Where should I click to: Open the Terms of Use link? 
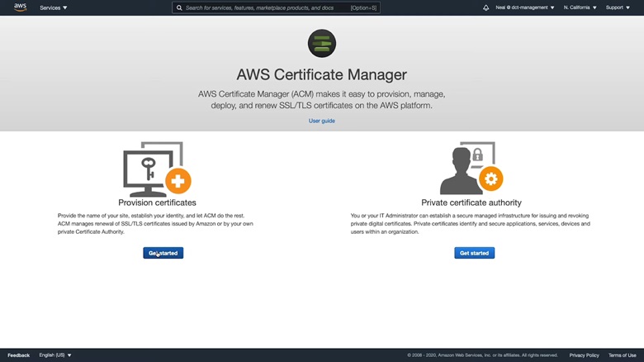tap(623, 355)
